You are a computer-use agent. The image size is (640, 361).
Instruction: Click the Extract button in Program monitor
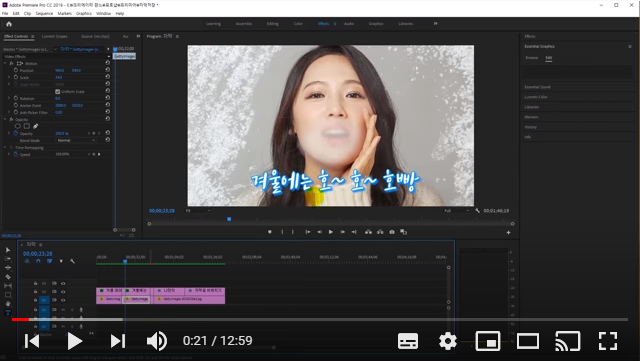click(380, 232)
